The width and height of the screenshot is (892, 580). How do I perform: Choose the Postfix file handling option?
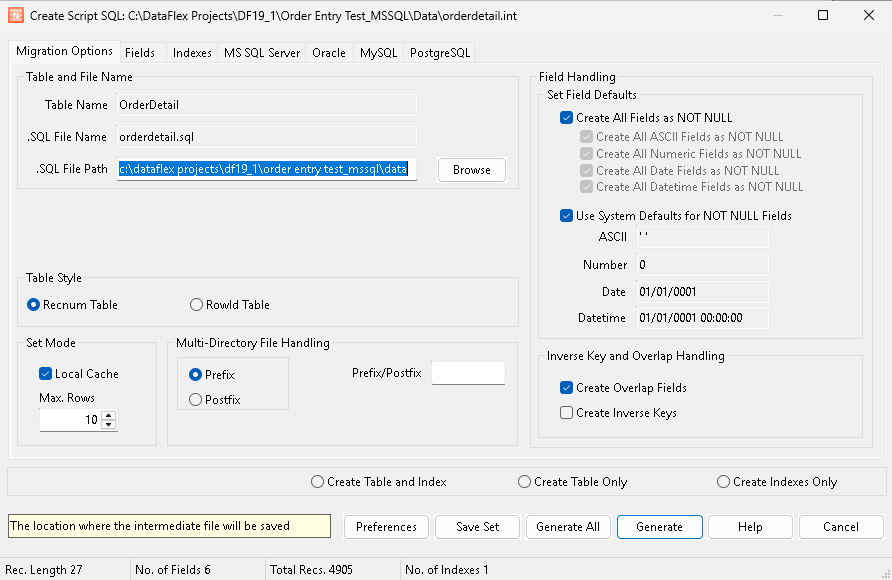(x=195, y=400)
